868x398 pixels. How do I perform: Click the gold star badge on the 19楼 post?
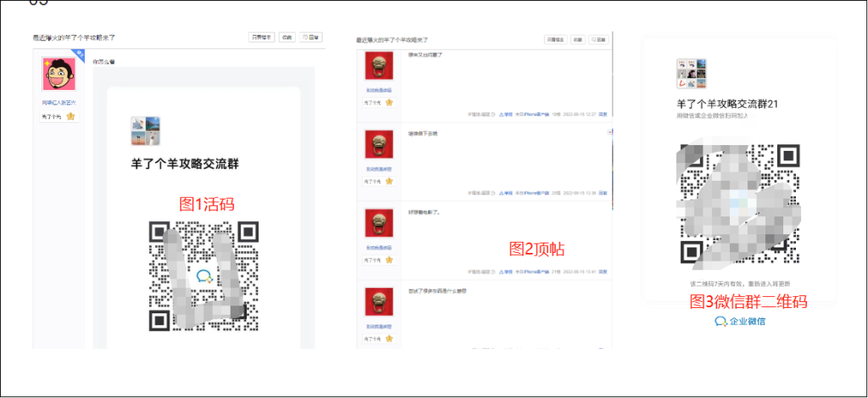pos(389,103)
